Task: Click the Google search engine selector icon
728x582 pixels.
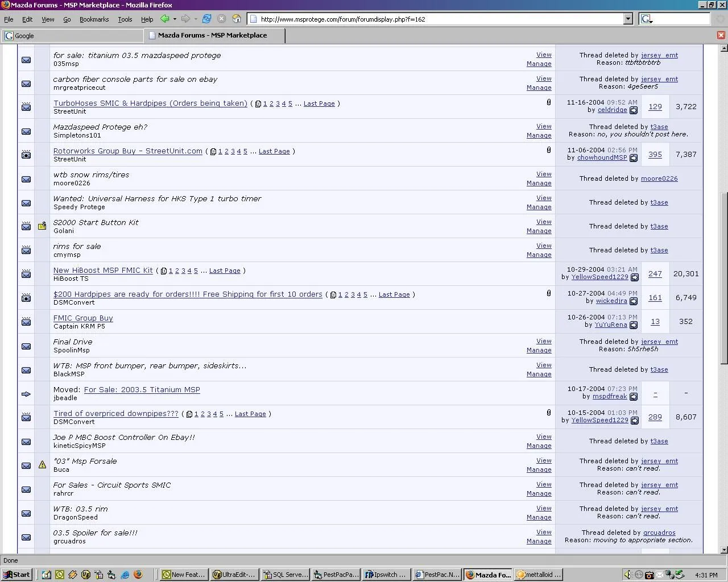Action: 647,19
